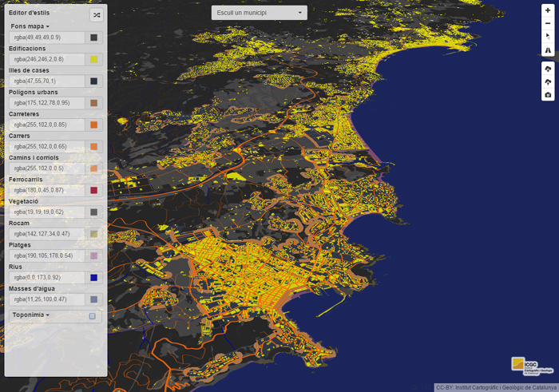Expand the Toponímia dropdown
This screenshot has height=392, width=559.
30,315
